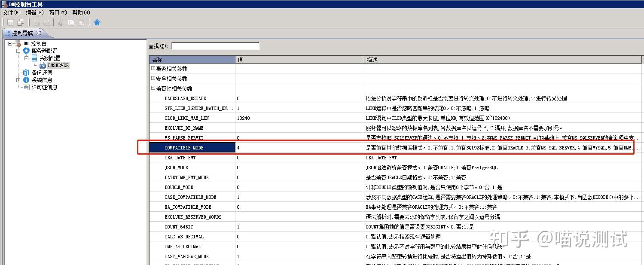The image size is (644, 265).
Task: Select the DOUBLE_MODE parameter
Action: [x=179, y=187]
